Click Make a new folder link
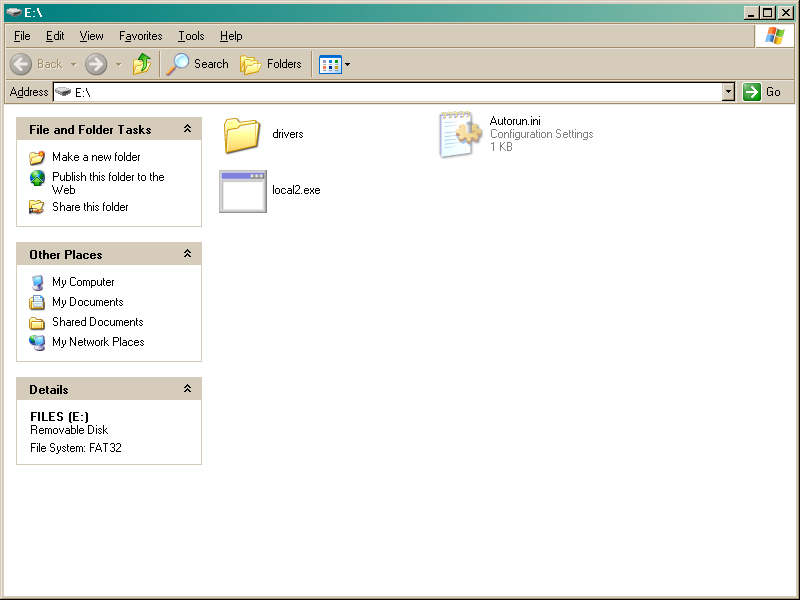800x600 pixels. (96, 157)
